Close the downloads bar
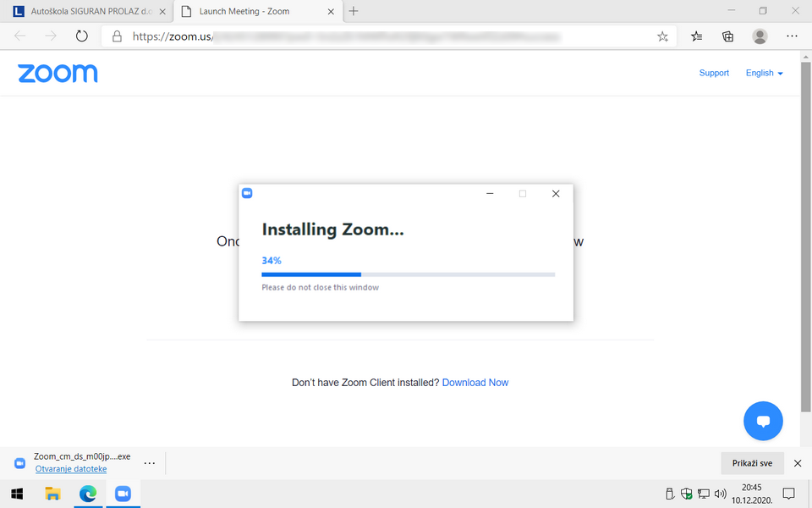812x508 pixels. 798,463
